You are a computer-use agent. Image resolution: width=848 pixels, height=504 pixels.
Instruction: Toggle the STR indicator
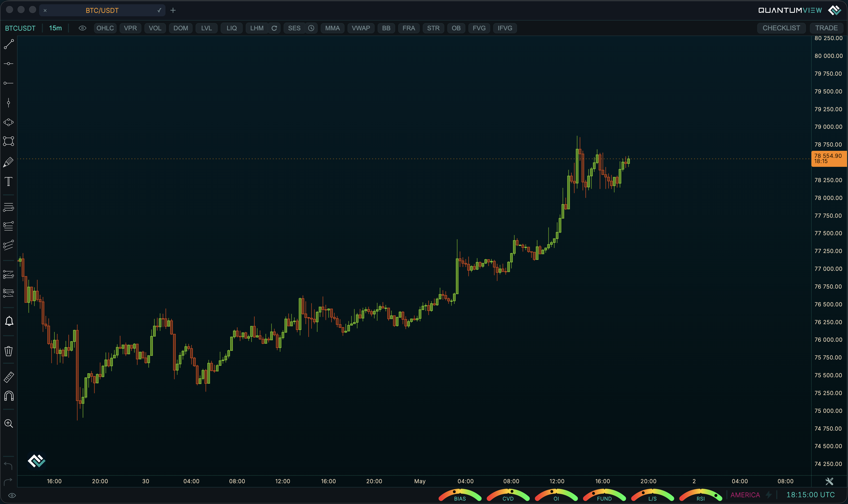433,28
